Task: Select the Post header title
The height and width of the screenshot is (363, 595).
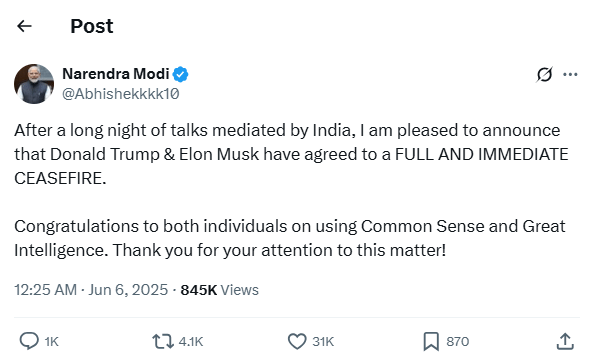Action: pyautogui.click(x=92, y=26)
